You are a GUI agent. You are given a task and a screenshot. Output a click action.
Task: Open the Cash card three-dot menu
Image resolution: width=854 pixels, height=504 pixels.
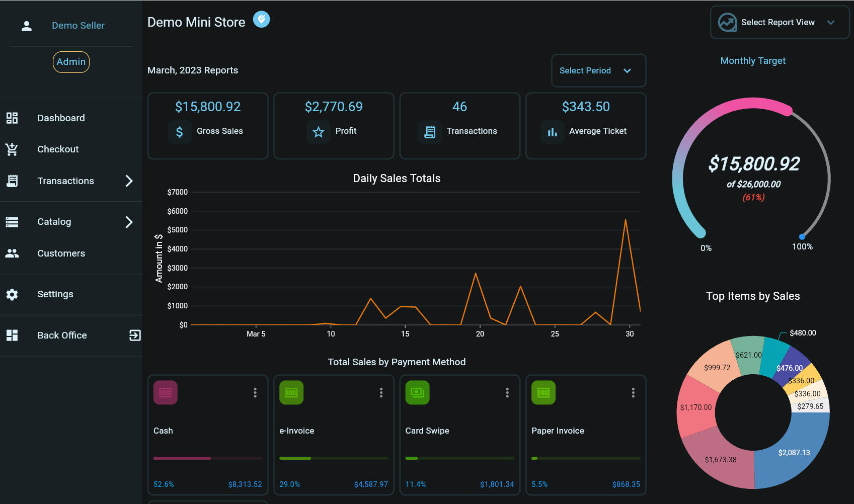(x=255, y=393)
